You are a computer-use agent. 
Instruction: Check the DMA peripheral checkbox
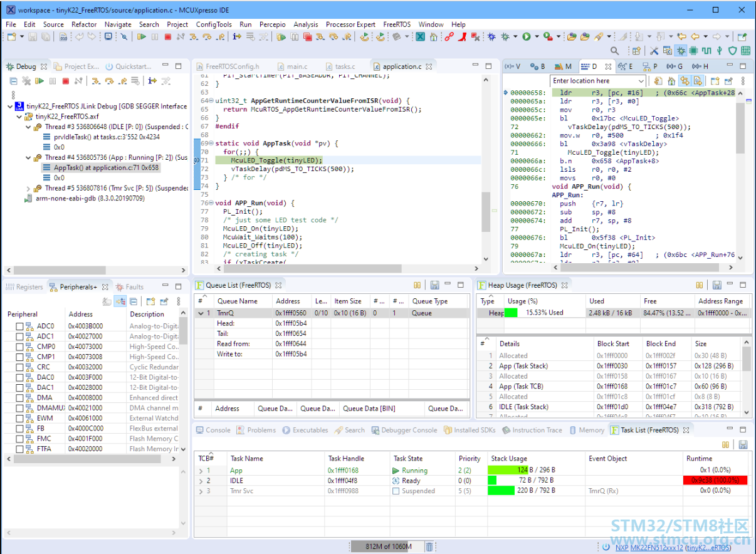(x=19, y=398)
